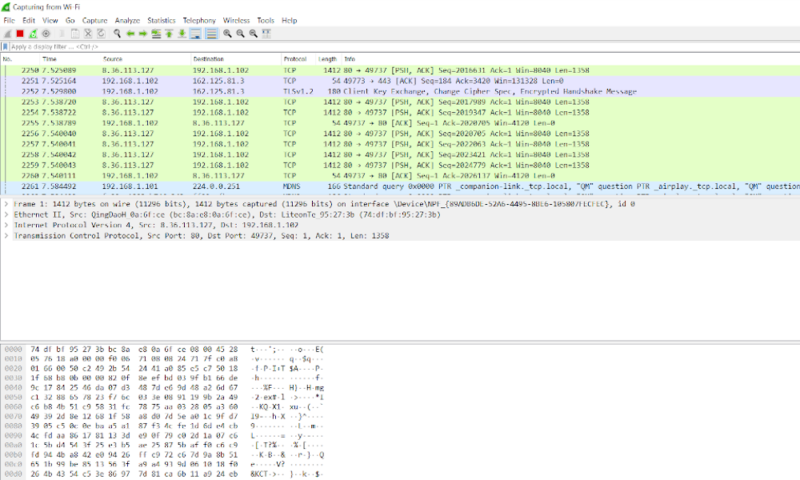Viewport: 800px width, 480px height.
Task: Restart the current capture
Action: pyautogui.click(x=33, y=34)
